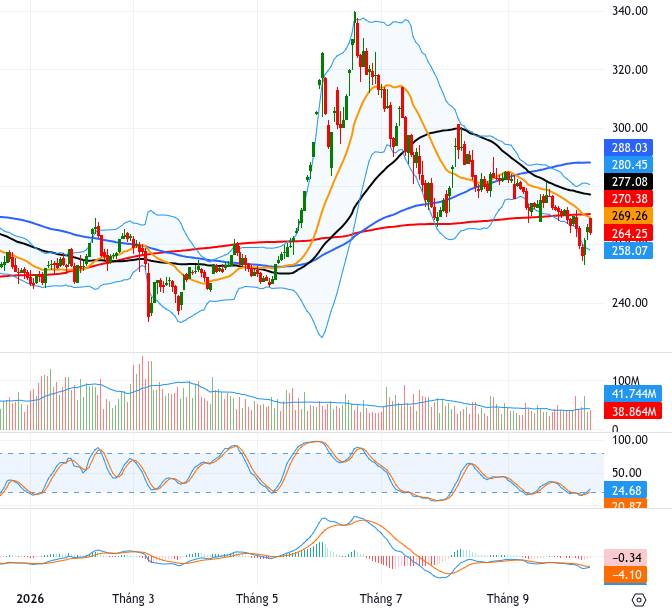The width and height of the screenshot is (672, 612).
Task: Click the Tháng 5 time axis label
Action: point(257,598)
